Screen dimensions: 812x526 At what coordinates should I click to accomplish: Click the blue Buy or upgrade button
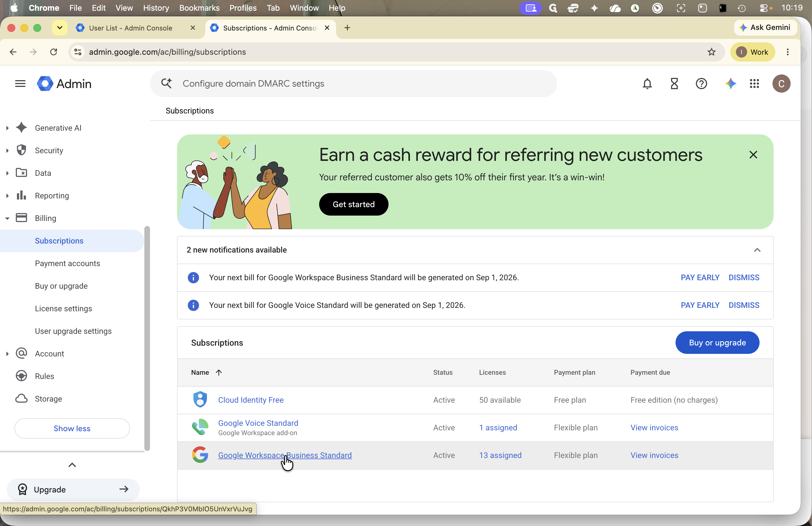coord(717,343)
